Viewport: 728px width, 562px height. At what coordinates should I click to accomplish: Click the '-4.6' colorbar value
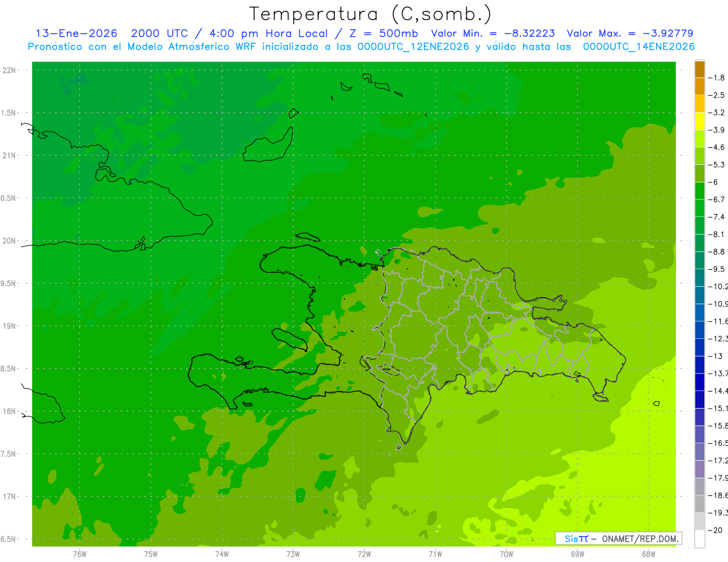716,147
